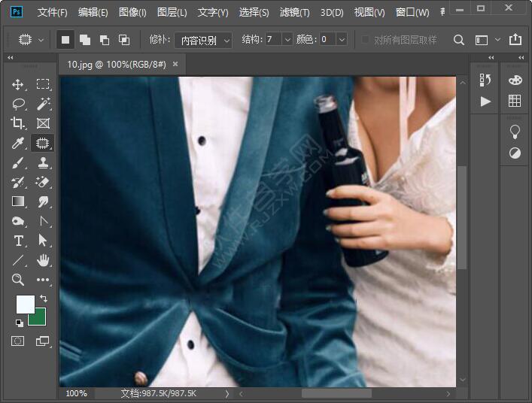
Task: Open the 结构 value dropdown arrow
Action: tap(287, 40)
